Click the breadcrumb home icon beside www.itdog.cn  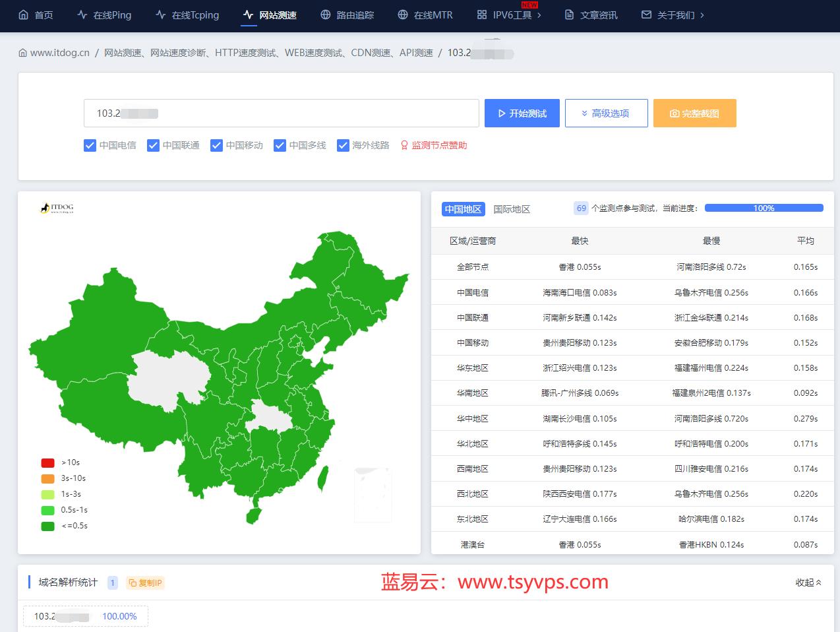tap(23, 53)
